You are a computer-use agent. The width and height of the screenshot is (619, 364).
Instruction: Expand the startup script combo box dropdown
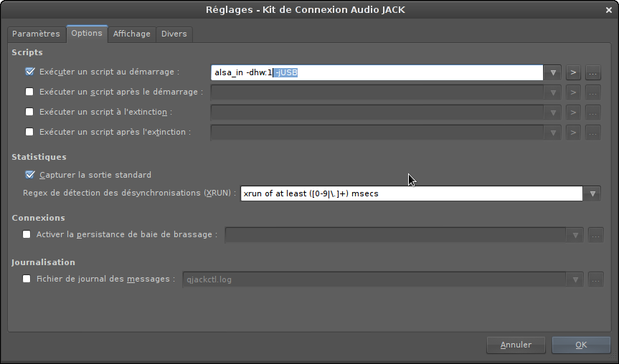tap(552, 72)
